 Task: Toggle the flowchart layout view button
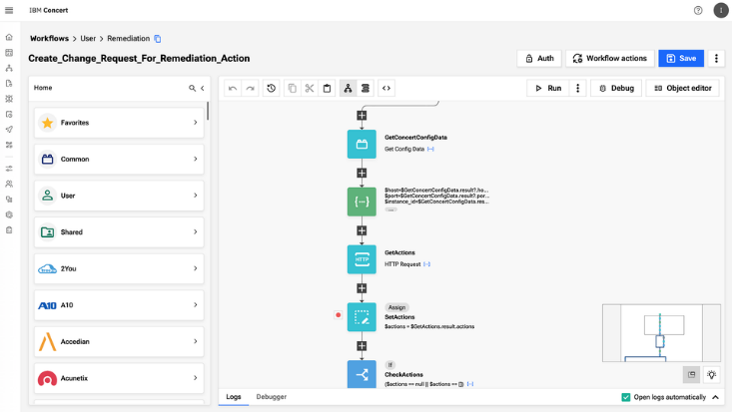point(348,88)
